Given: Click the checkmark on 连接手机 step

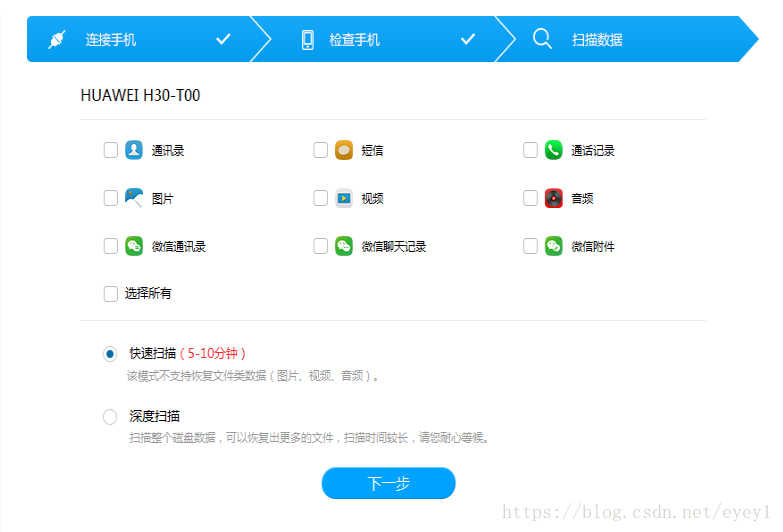Looking at the screenshot, I should (223, 39).
